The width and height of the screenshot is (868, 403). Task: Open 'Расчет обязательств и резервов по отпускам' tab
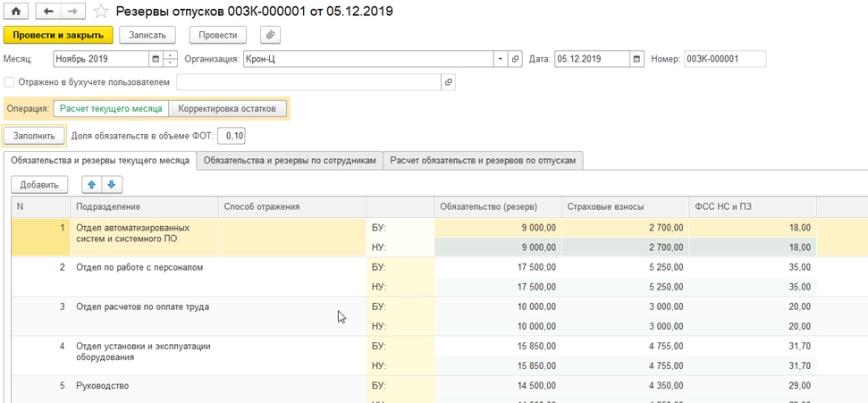(484, 160)
